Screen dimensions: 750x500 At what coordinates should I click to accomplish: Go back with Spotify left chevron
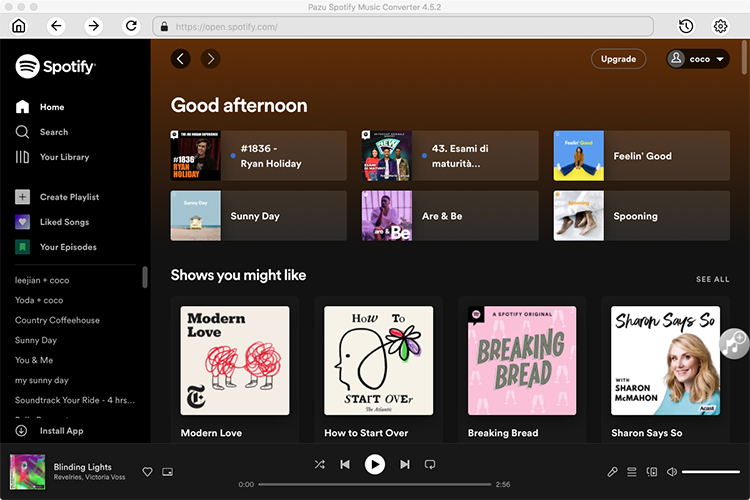[180, 59]
